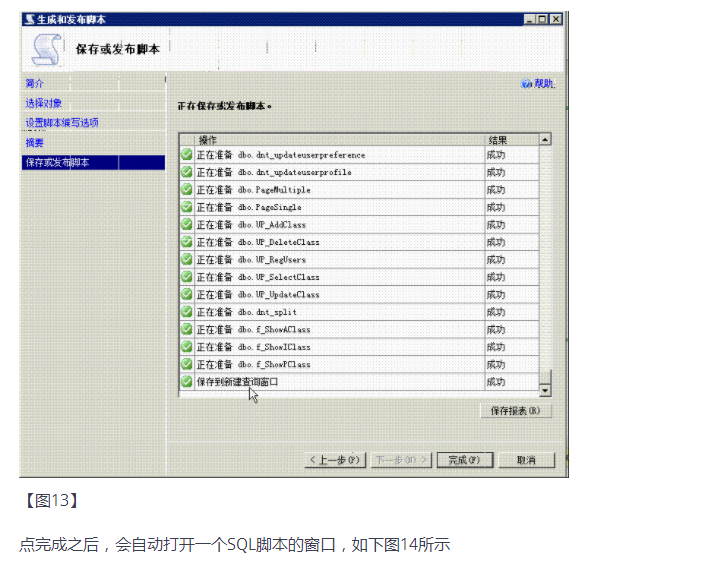Go to the 选择对象 step

[44, 103]
